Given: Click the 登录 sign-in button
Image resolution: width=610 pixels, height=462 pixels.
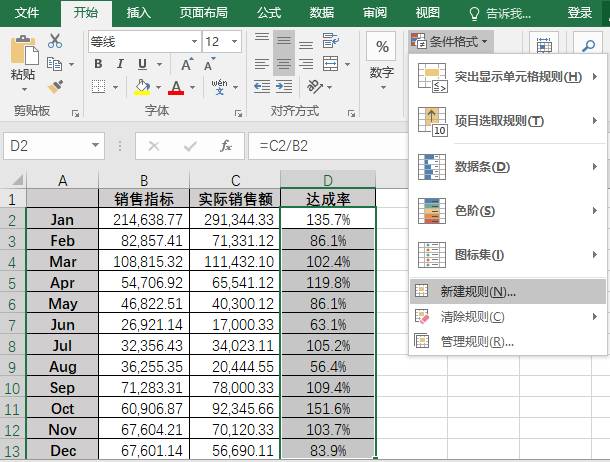Looking at the screenshot, I should coord(580,13).
